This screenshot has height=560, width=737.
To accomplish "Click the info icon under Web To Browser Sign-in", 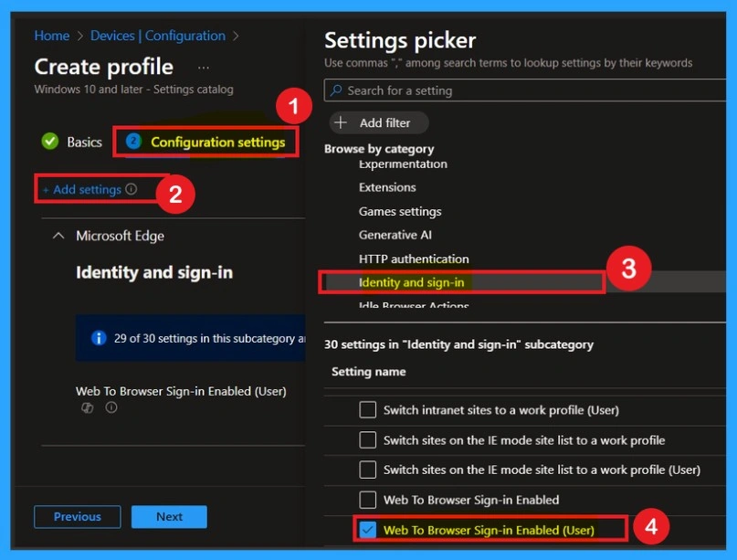I will pyautogui.click(x=111, y=407).
